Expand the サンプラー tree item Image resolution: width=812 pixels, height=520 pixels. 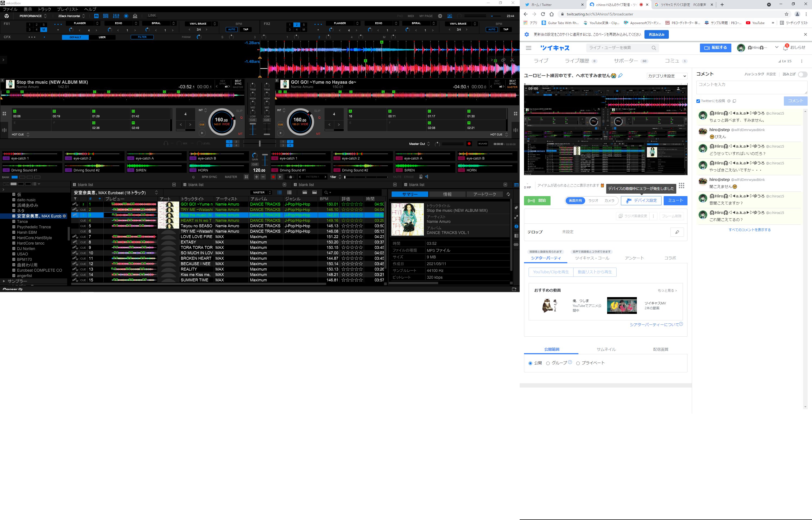pos(4,281)
